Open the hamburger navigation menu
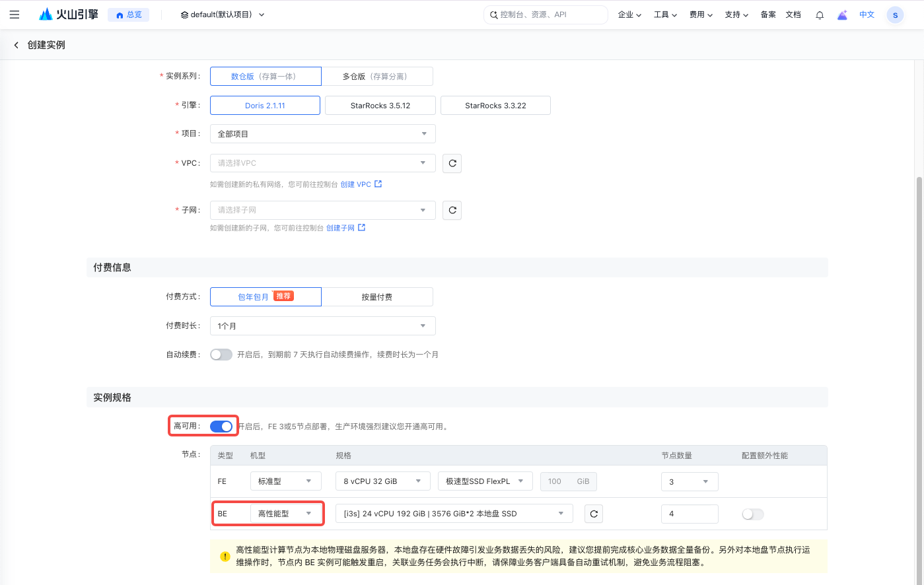Screen dimensions: 924x585 coord(15,15)
